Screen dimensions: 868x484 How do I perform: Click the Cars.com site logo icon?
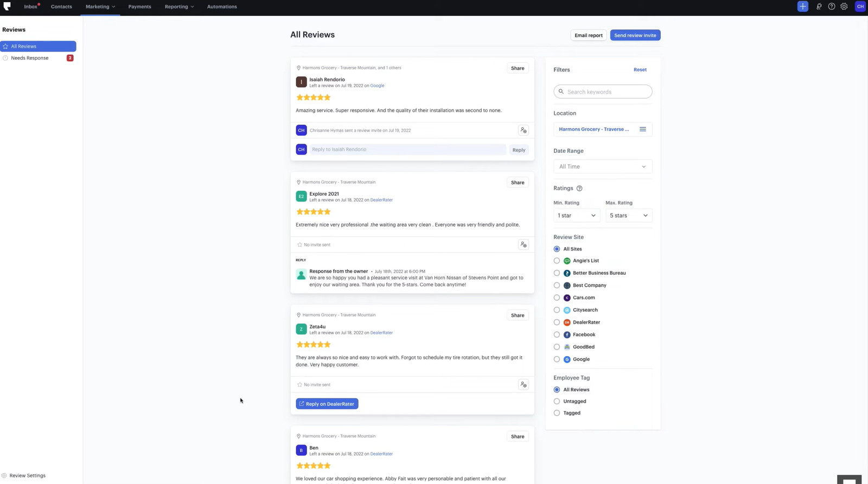click(567, 298)
